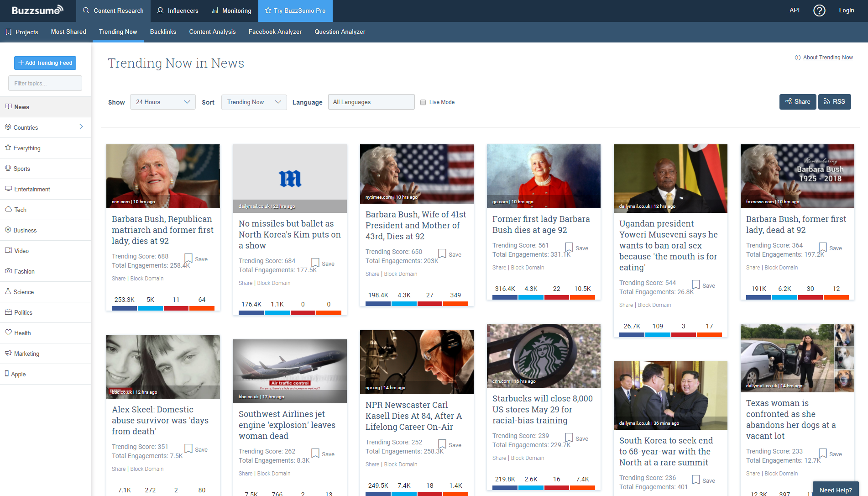Open Alex Skeel article headline
This screenshot has width=868, height=496.
pyautogui.click(x=160, y=420)
